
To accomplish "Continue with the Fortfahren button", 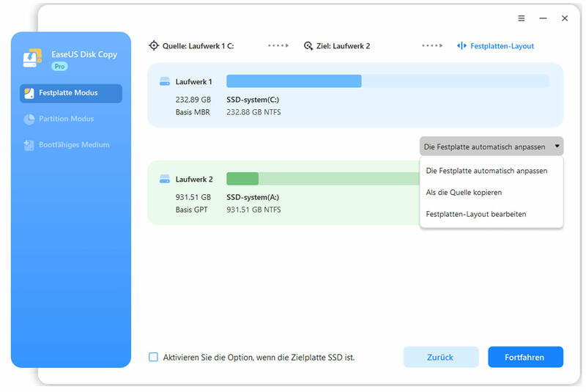I will click(x=525, y=358).
